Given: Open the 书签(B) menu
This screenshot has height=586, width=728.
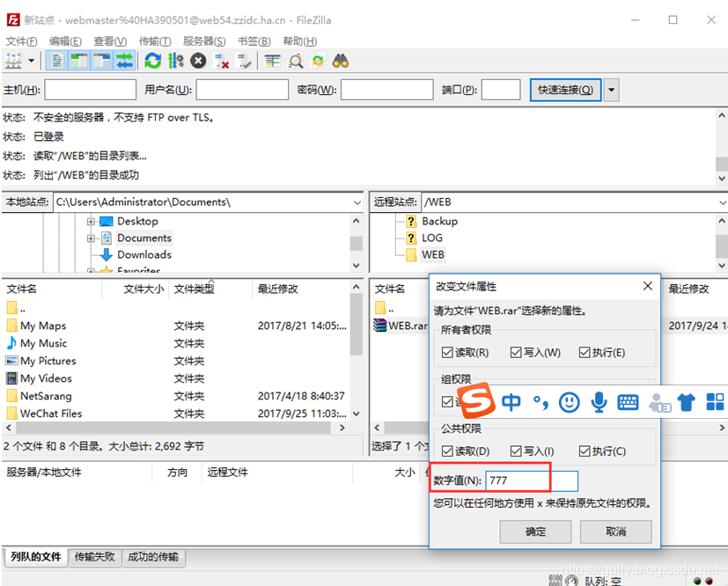Looking at the screenshot, I should coord(254,41).
